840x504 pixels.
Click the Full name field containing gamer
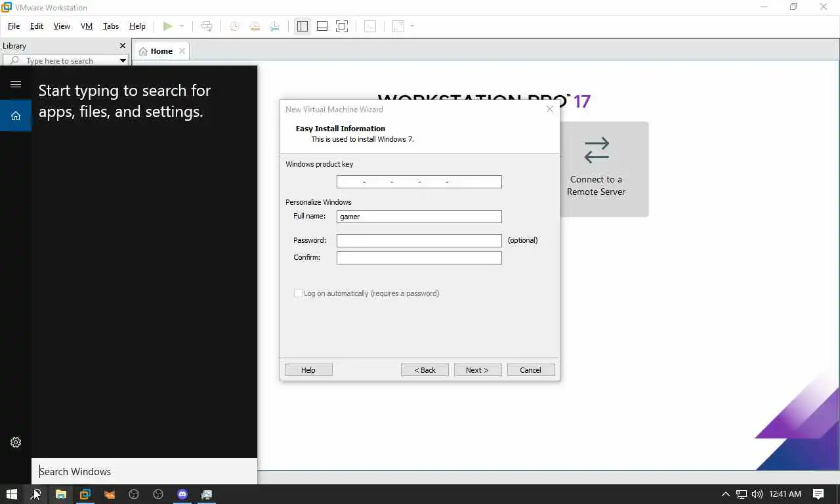[x=419, y=217]
